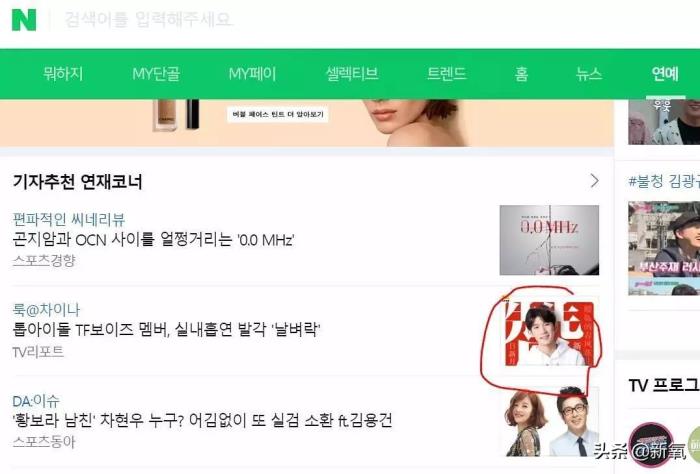Open the 0.0 MHz review headline
The image size is (700, 474).
[x=153, y=240]
